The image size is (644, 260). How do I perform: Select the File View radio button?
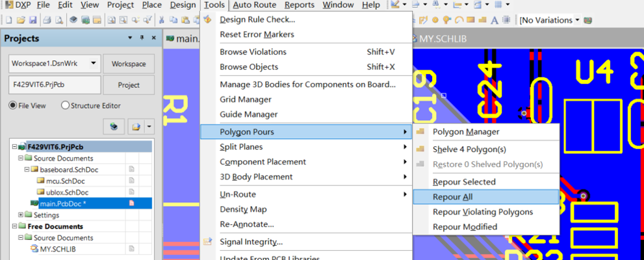[12, 105]
